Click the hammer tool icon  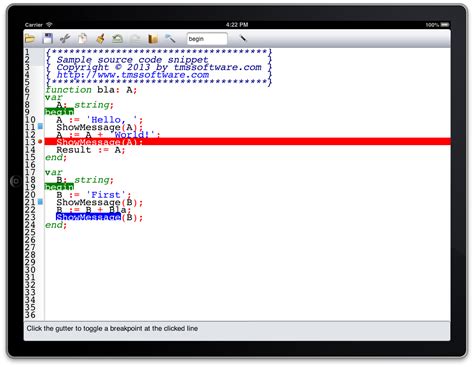click(x=170, y=39)
